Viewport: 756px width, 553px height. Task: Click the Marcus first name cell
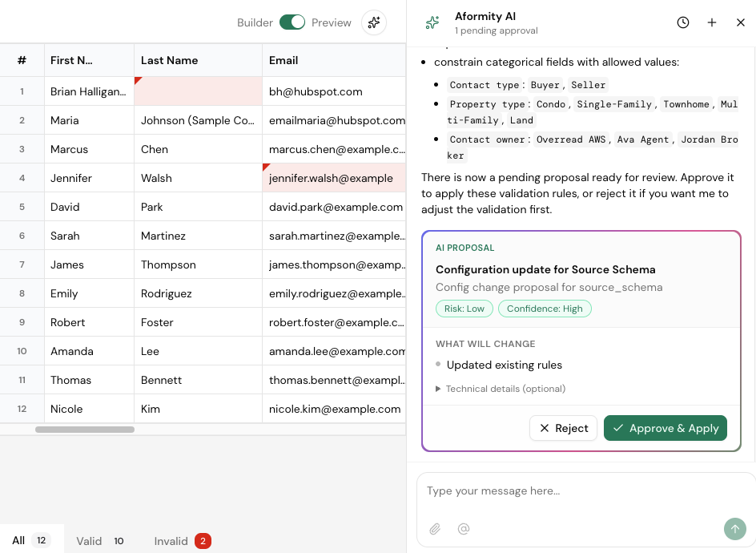click(89, 149)
